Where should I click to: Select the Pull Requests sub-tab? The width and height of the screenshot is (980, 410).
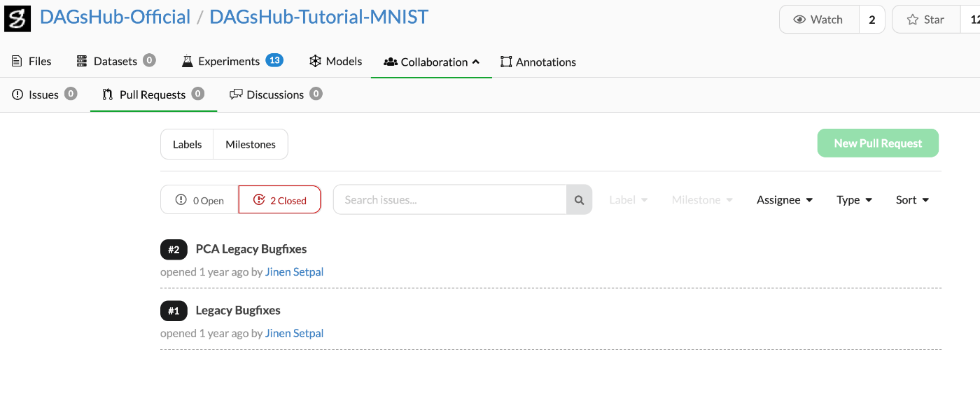(x=153, y=94)
